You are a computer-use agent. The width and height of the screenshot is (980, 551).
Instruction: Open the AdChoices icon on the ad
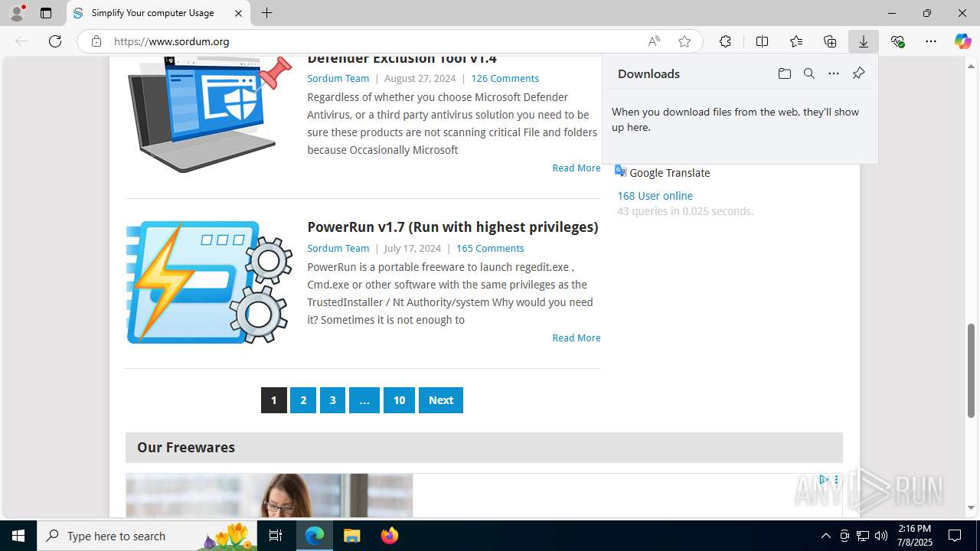tap(824, 480)
